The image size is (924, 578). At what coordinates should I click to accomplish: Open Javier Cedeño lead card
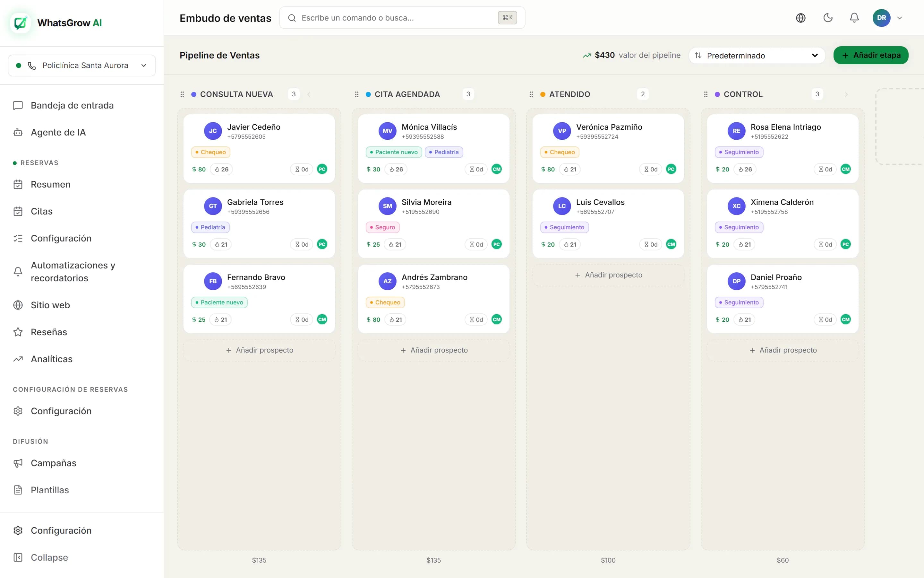[x=259, y=148]
